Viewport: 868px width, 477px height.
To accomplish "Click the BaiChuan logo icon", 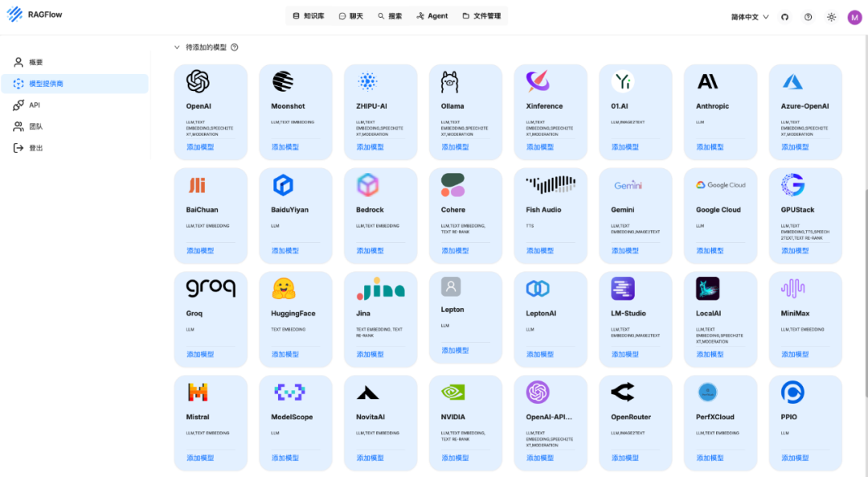I will (197, 185).
